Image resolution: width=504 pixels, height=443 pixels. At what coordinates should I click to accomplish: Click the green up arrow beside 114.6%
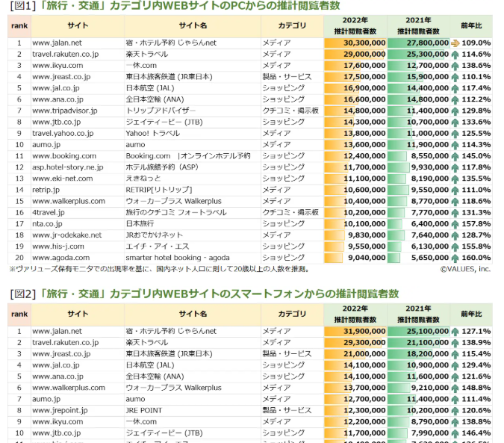click(x=455, y=55)
